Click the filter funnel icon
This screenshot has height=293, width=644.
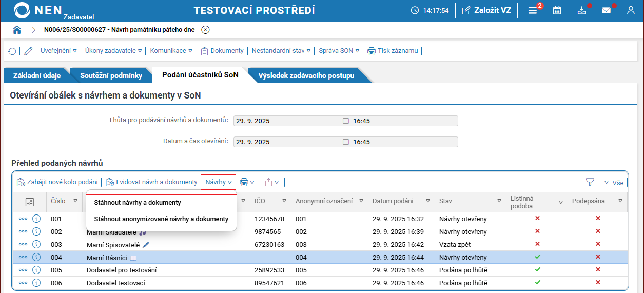pos(590,182)
